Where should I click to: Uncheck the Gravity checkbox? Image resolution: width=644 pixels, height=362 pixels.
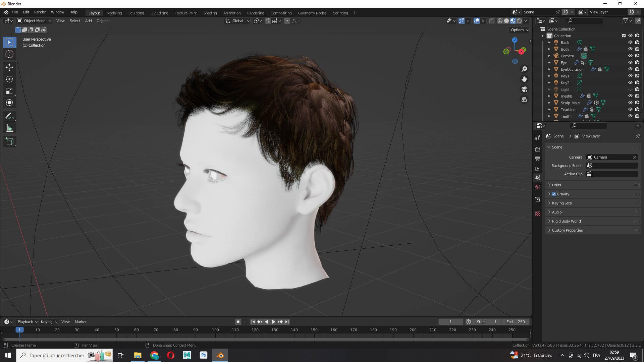pyautogui.click(x=554, y=194)
